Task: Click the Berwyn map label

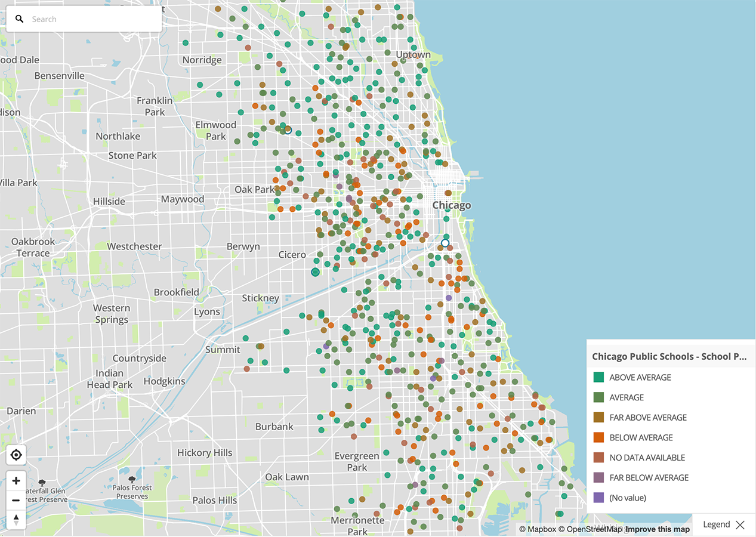Action: coord(243,246)
